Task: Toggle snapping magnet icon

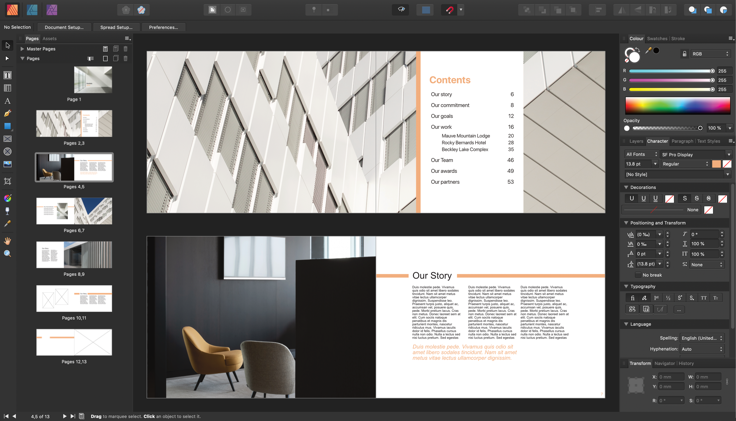Action: pyautogui.click(x=449, y=9)
